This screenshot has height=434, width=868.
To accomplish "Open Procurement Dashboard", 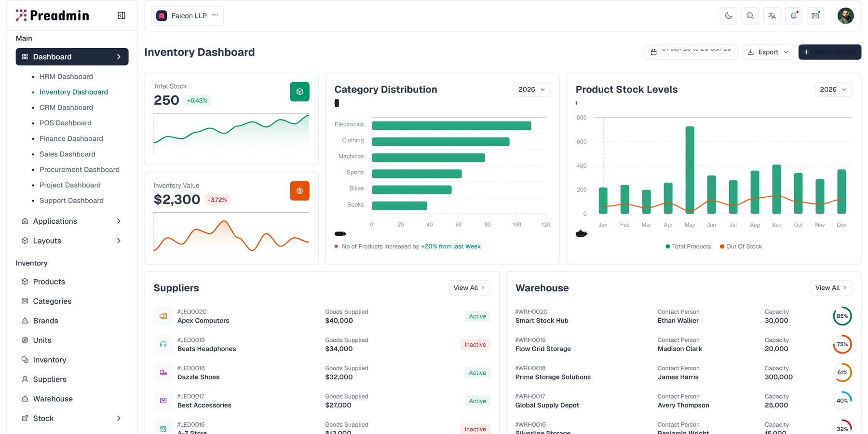I will [80, 170].
